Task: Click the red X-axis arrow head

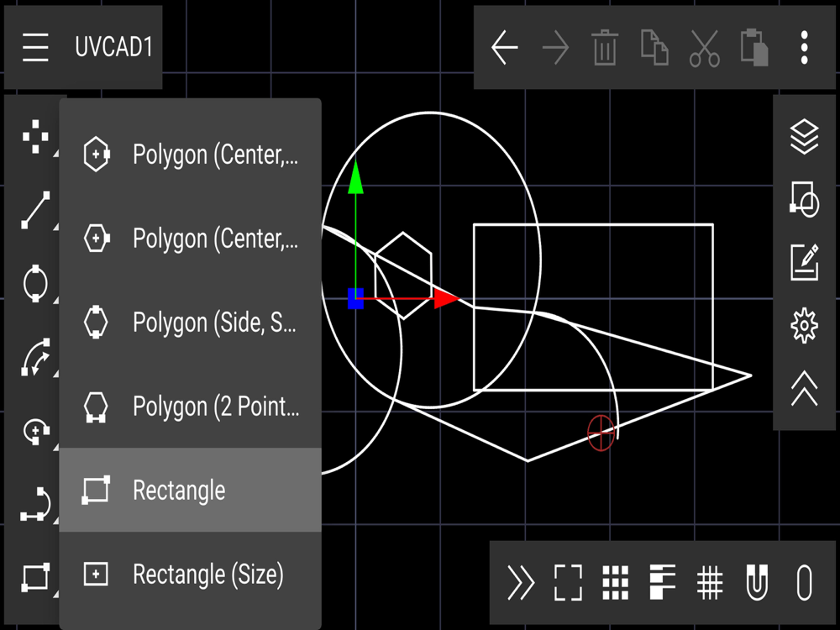Action: tap(446, 298)
